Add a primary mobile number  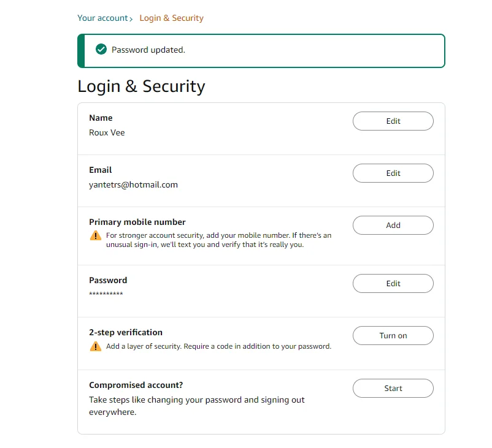pyautogui.click(x=393, y=225)
